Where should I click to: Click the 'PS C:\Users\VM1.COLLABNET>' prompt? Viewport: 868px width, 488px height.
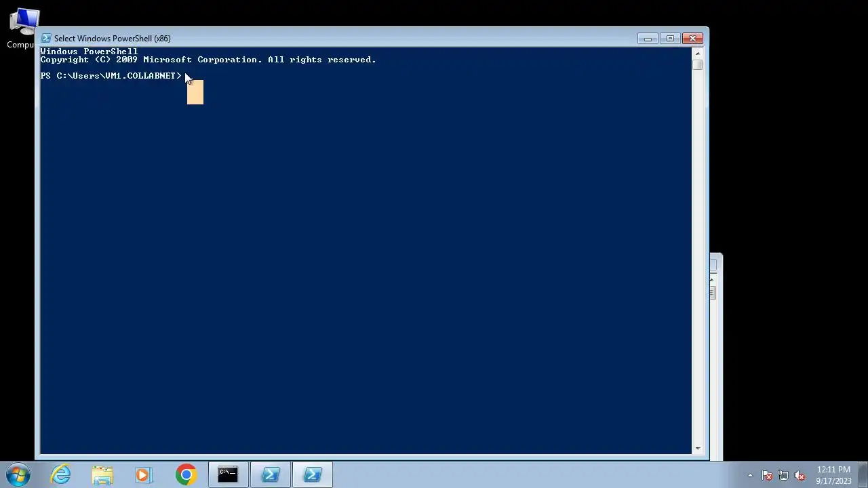[x=111, y=76]
